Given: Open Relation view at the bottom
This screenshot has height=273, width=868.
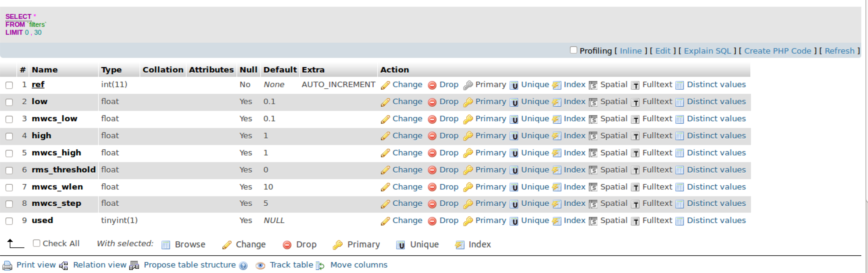Looking at the screenshot, I should coord(99,265).
